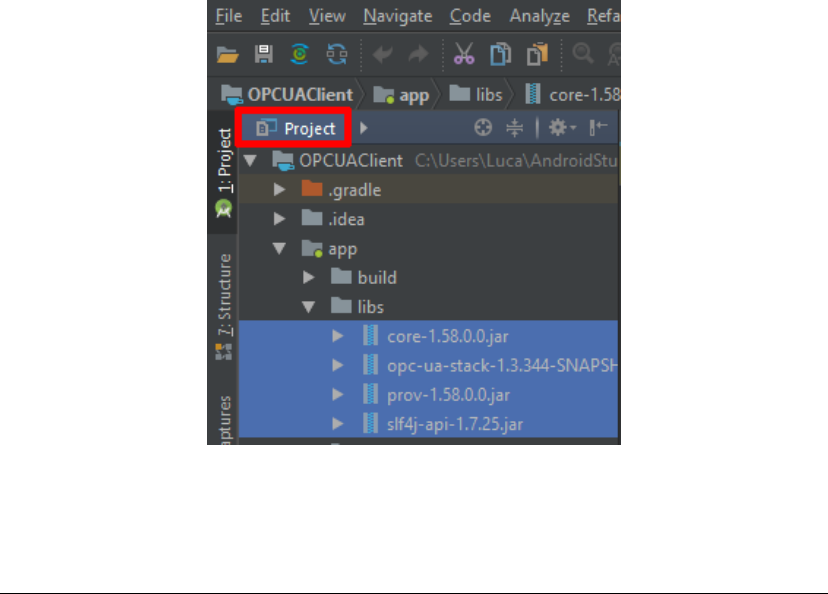Click the Synchronize refresh arrows icon

[x=337, y=54]
